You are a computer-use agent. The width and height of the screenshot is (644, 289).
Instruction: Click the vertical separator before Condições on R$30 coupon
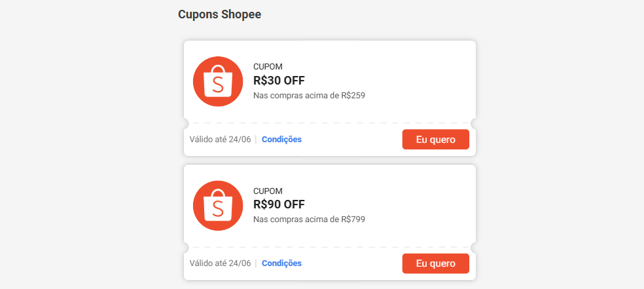(256, 140)
